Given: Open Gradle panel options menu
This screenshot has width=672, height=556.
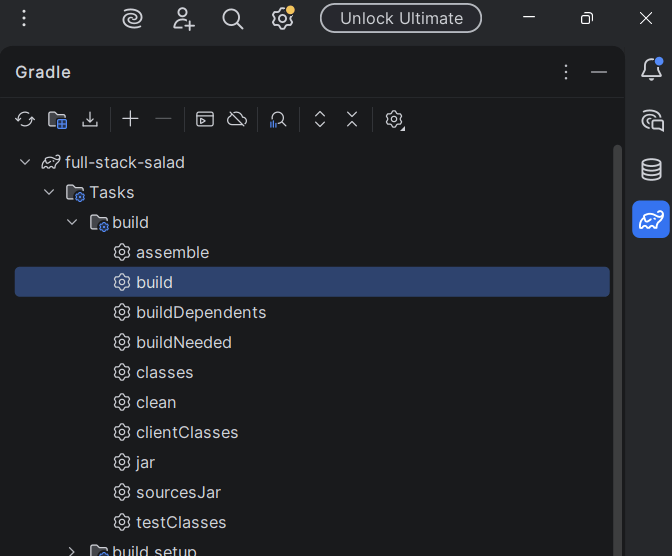Looking at the screenshot, I should pyautogui.click(x=566, y=72).
